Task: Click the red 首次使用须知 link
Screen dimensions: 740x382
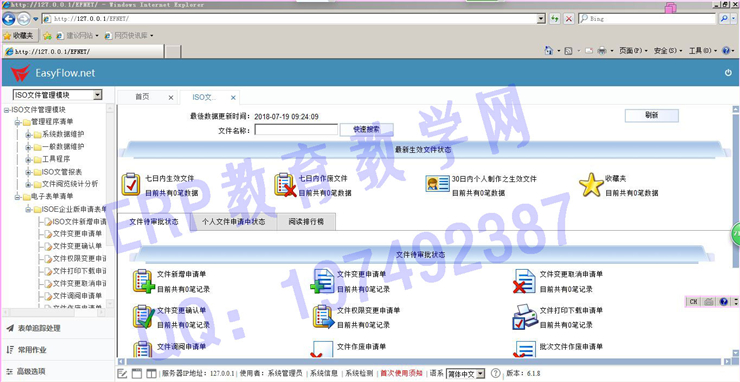Action: pyautogui.click(x=402, y=374)
